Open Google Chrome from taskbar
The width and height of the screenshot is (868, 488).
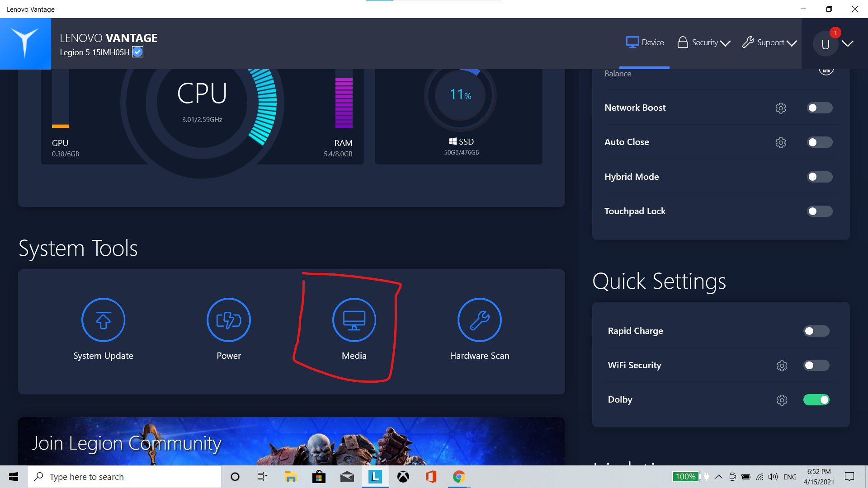point(459,477)
